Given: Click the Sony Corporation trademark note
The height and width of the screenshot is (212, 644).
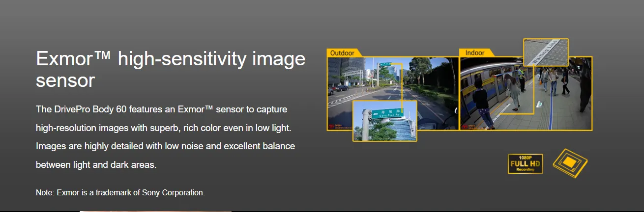Looking at the screenshot, I should 120,192.
